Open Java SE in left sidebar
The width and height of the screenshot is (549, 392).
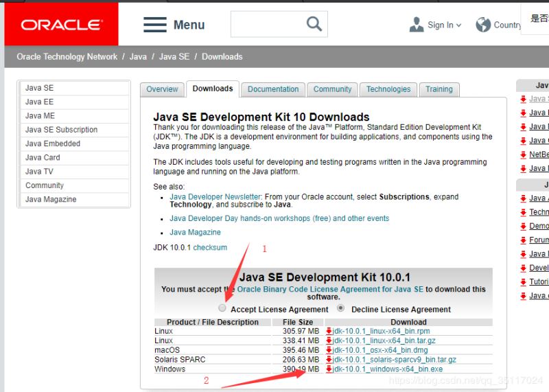[x=75, y=88]
